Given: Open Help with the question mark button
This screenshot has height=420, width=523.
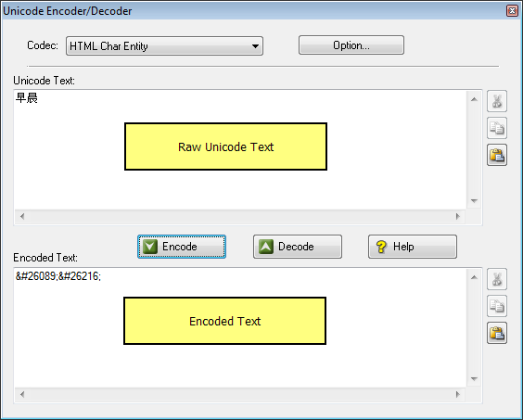Looking at the screenshot, I should (x=413, y=247).
